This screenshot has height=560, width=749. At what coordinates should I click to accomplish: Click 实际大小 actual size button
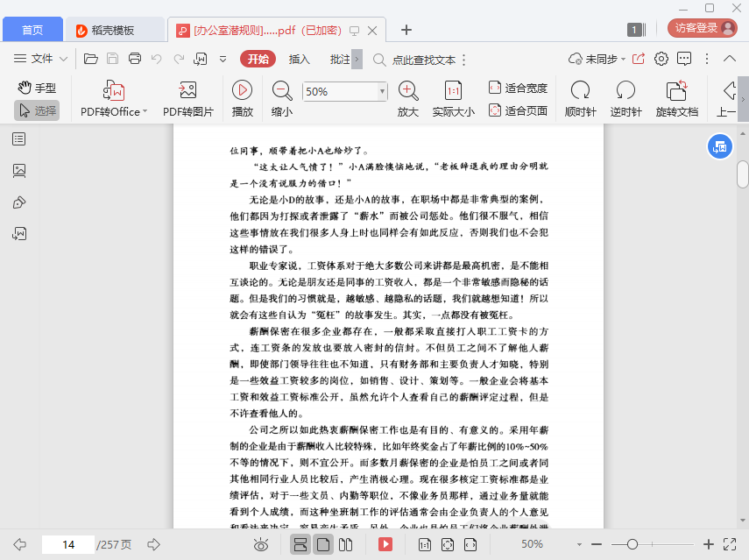453,99
